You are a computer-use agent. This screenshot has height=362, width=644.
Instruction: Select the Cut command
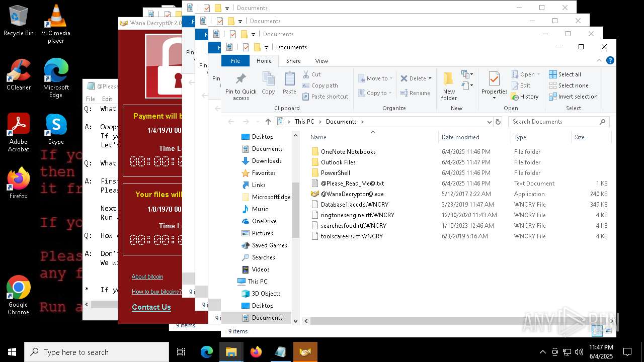[x=311, y=74]
